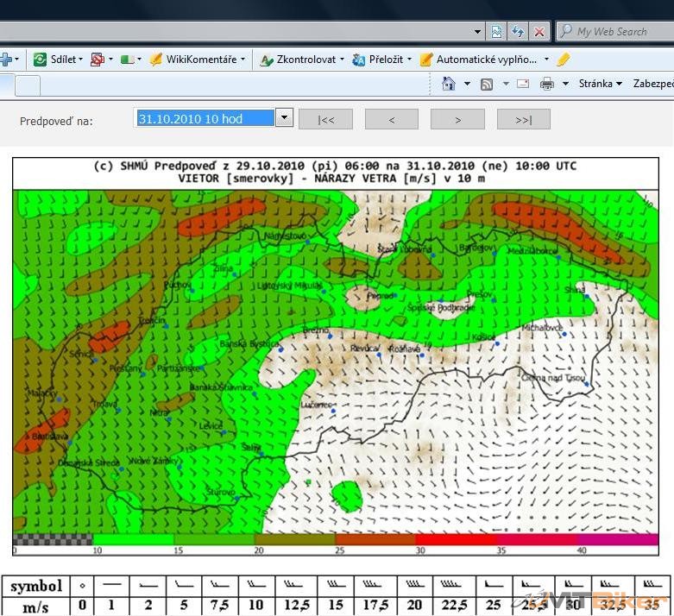Jump to last forecast with >>| button

[523, 120]
